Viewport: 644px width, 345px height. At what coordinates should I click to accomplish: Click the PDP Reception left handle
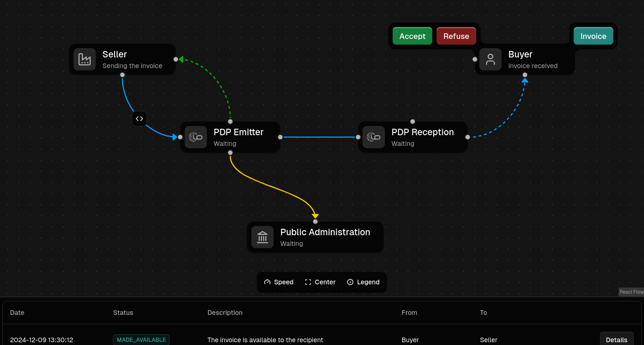click(358, 137)
